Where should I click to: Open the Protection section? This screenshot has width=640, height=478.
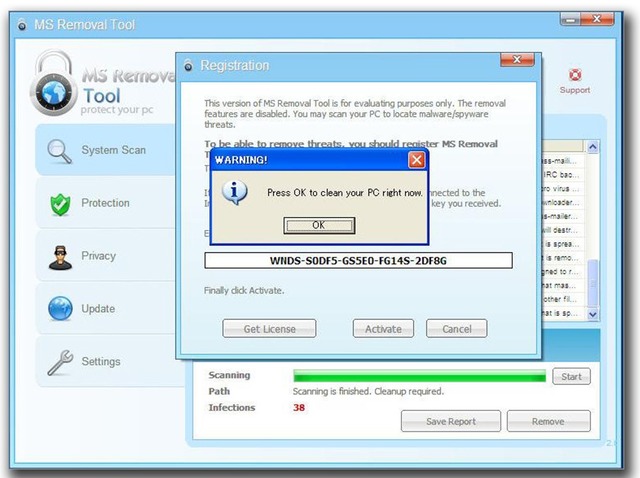pyautogui.click(x=105, y=203)
